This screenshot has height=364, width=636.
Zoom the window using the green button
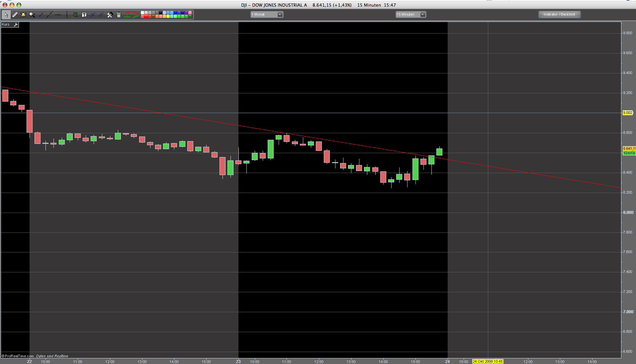click(19, 5)
